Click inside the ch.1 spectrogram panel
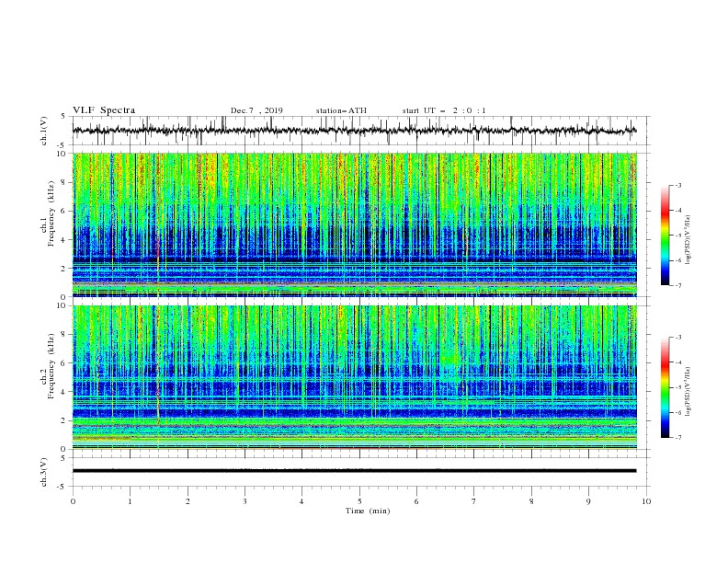The image size is (728, 563). click(x=354, y=224)
